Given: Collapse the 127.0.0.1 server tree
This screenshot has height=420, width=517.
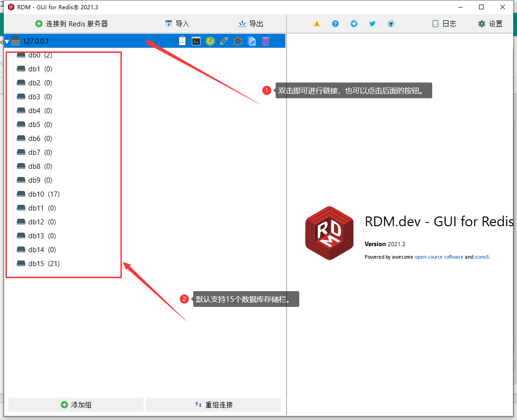Looking at the screenshot, I should pyautogui.click(x=7, y=42).
